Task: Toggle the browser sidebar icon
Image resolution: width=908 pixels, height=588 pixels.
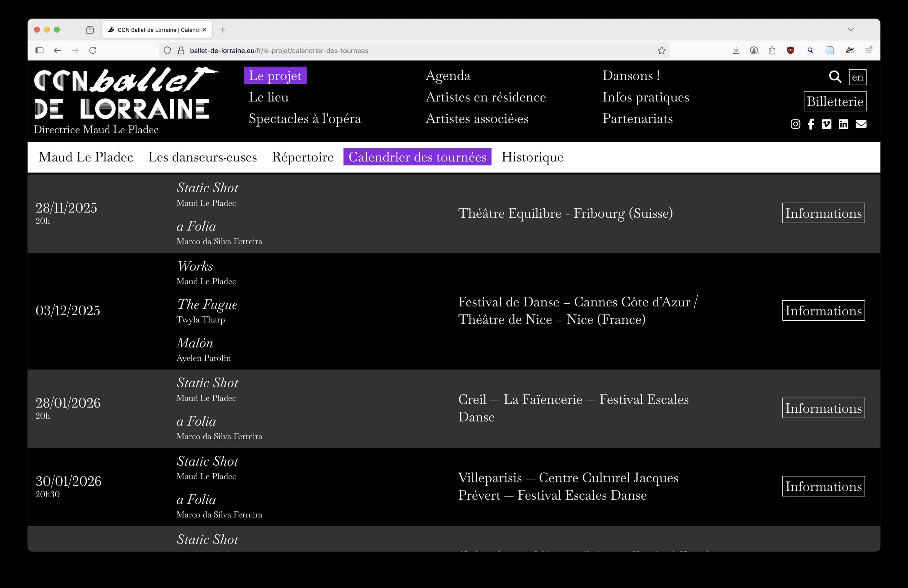Action: 39,50
